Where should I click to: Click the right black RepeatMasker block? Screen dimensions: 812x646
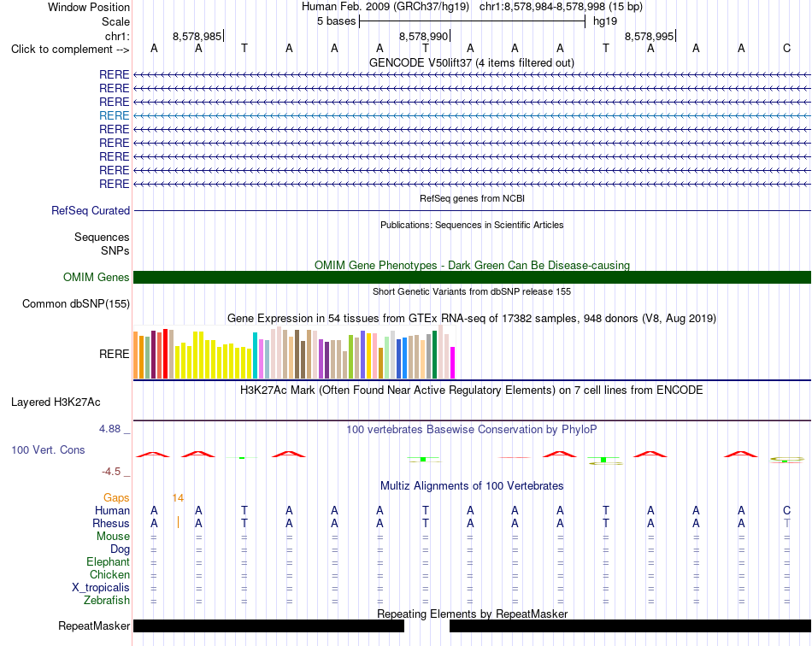(630, 625)
